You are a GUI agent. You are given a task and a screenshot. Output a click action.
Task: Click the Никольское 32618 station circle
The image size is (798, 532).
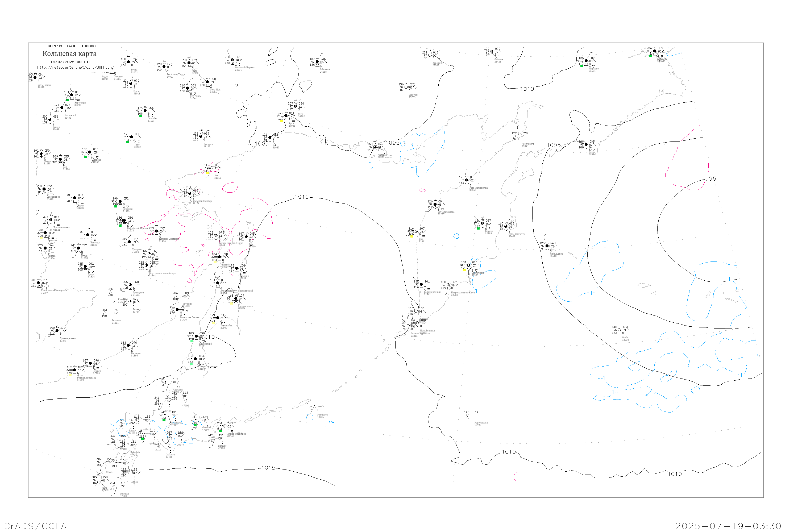pos(547,246)
